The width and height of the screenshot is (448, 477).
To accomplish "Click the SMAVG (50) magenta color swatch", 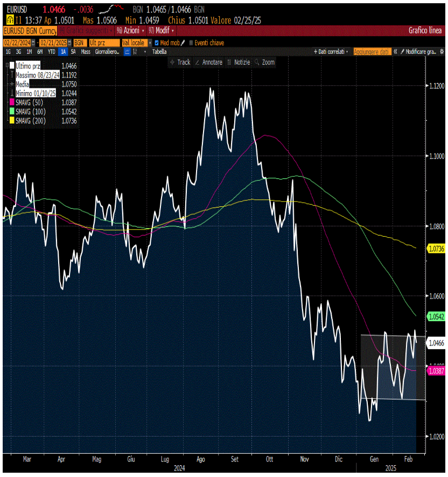I will point(12,102).
